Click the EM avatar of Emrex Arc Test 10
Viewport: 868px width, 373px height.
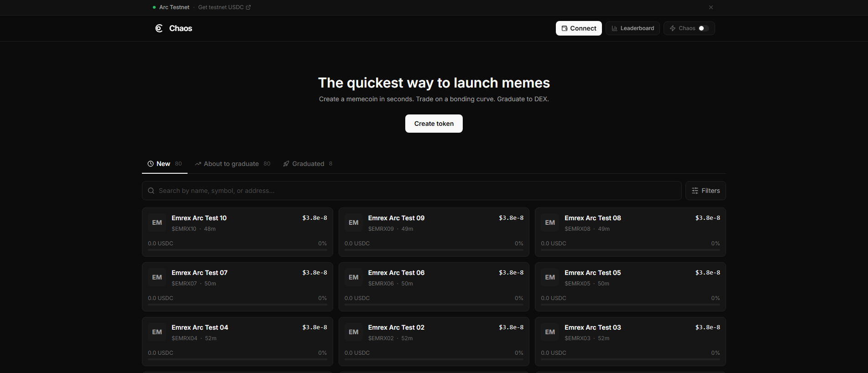click(157, 223)
